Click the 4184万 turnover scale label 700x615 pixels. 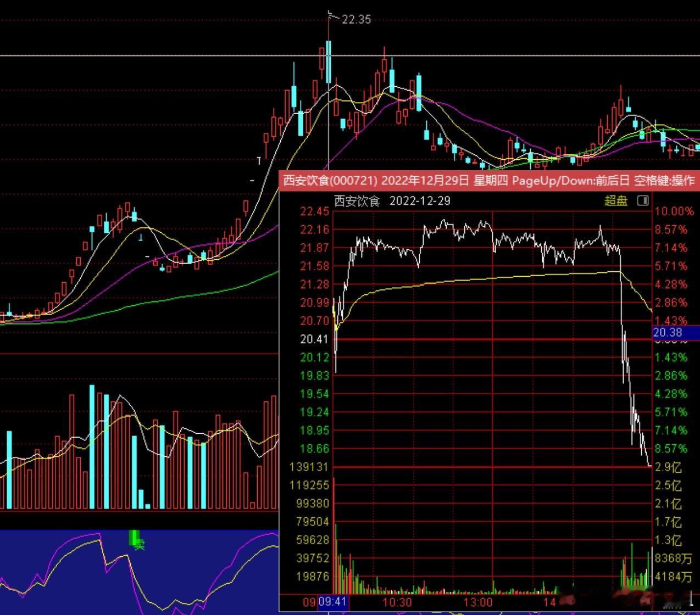(674, 577)
